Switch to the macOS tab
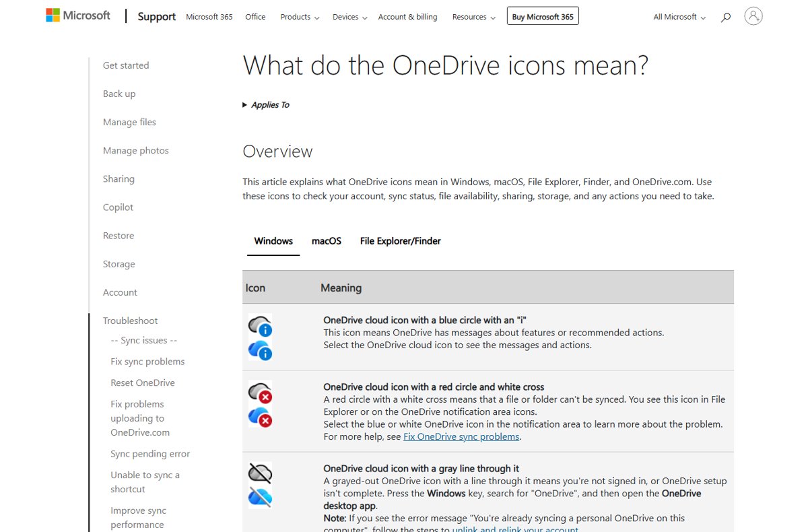Image resolution: width=808 pixels, height=532 pixels. (327, 241)
